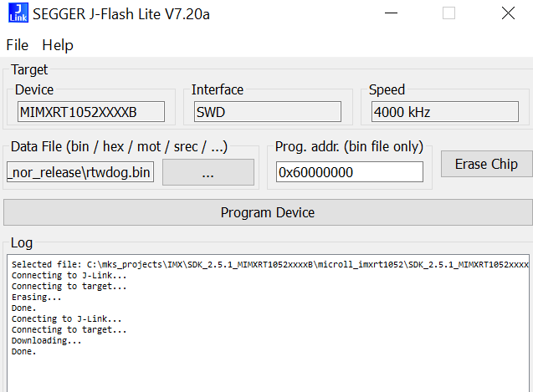
Task: Click the title text SEGGER J-Flash Lite V7.20a
Action: [x=121, y=14]
